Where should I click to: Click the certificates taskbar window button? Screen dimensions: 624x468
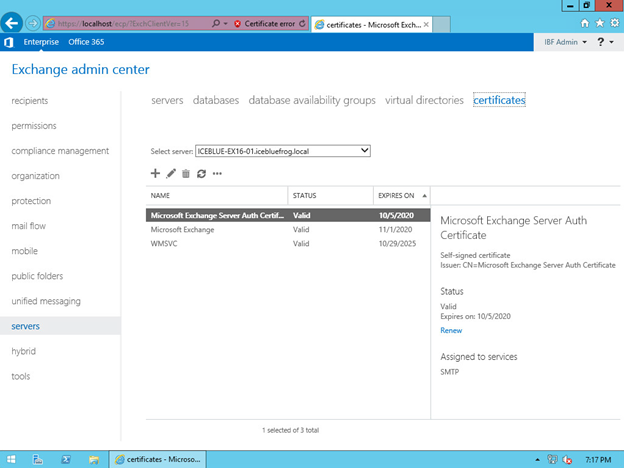click(158, 459)
